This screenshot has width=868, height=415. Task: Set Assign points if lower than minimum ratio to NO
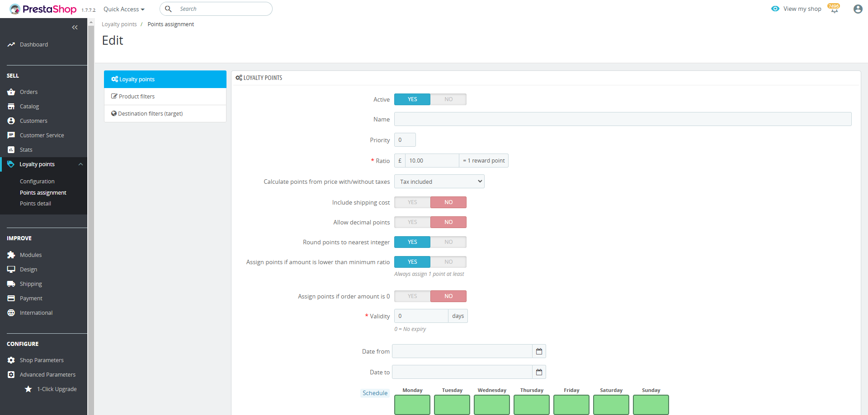click(x=448, y=262)
